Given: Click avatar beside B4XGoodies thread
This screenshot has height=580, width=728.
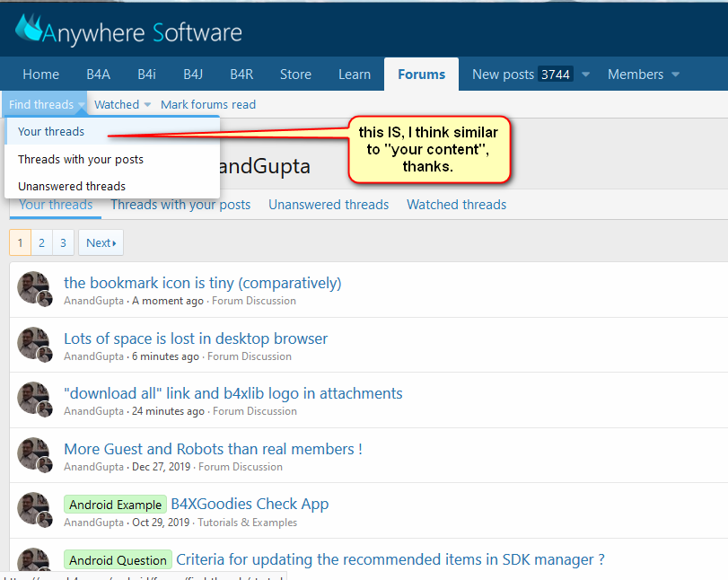Looking at the screenshot, I should pyautogui.click(x=33, y=508).
